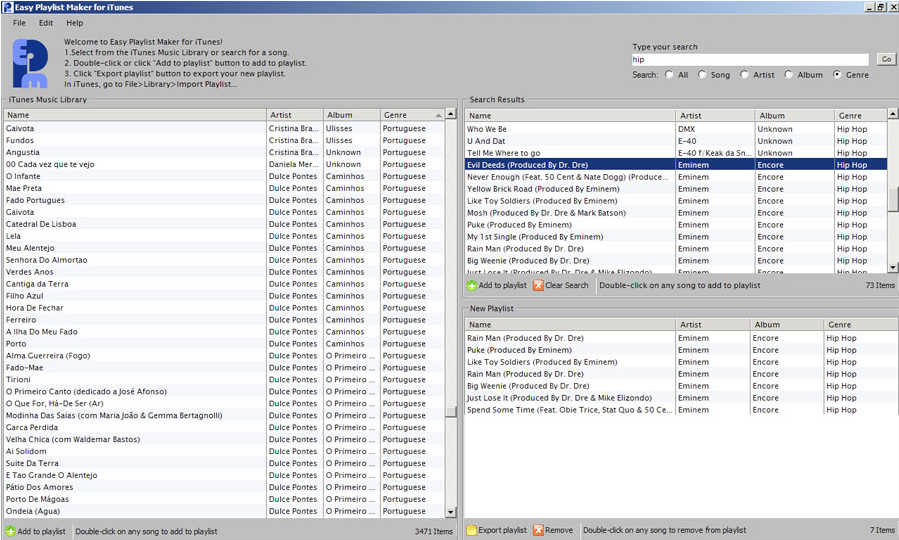
Task: Select Garca Perdida library song
Action: click(224, 427)
